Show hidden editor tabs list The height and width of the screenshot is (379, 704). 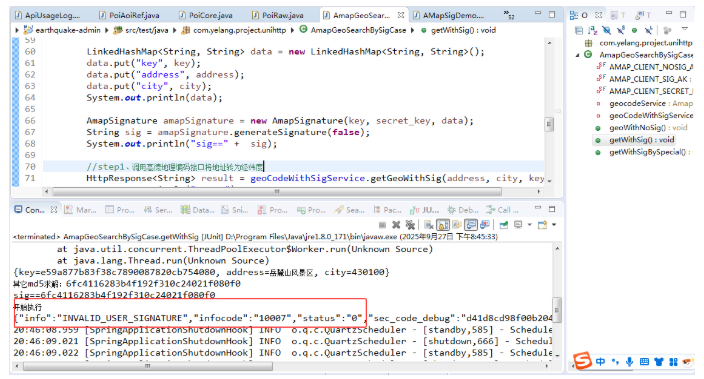[508, 15]
